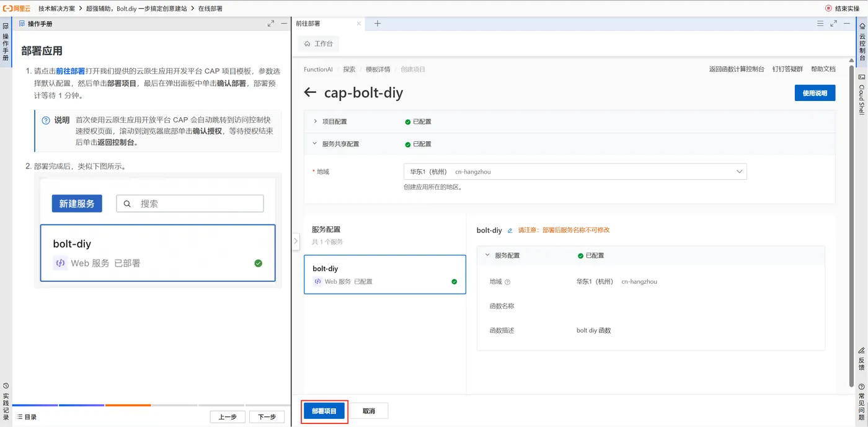Click the 新建服务 button in the manual image

77,203
